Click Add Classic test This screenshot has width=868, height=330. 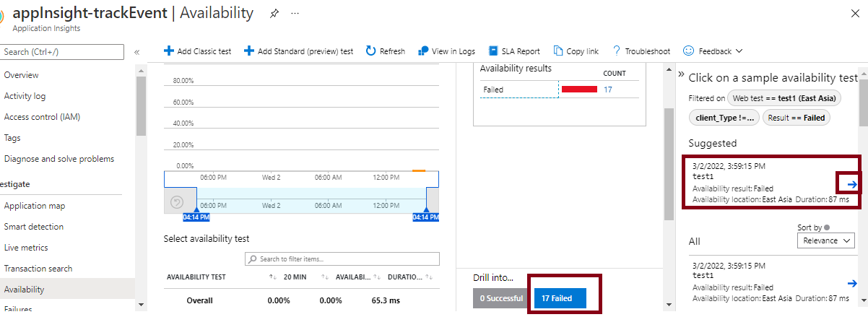click(x=197, y=51)
